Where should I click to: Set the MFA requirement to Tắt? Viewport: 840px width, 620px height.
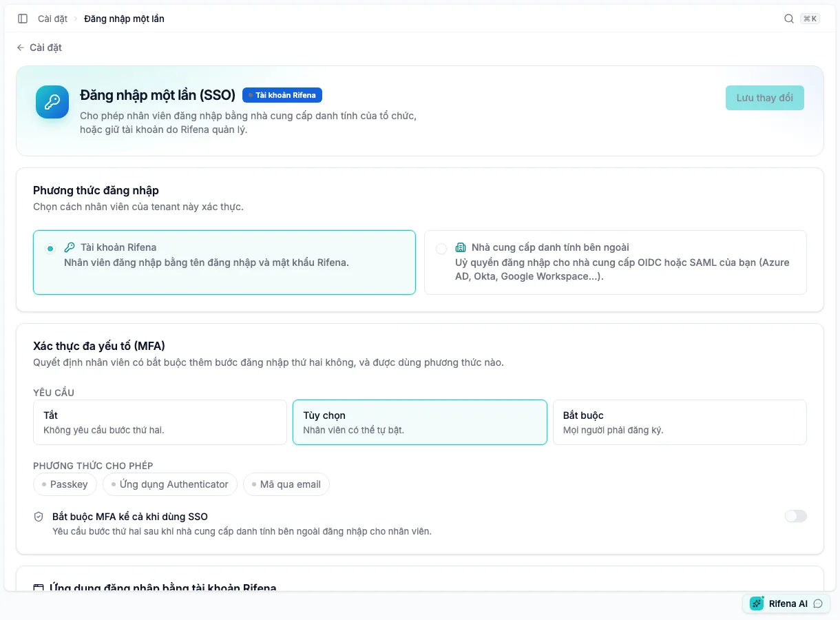(x=160, y=422)
